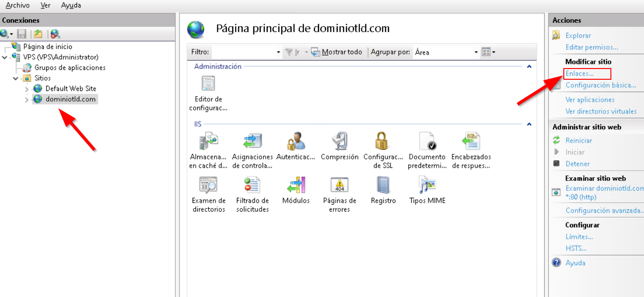Click the Filtro text field
This screenshot has width=644, height=297.
(x=243, y=52)
